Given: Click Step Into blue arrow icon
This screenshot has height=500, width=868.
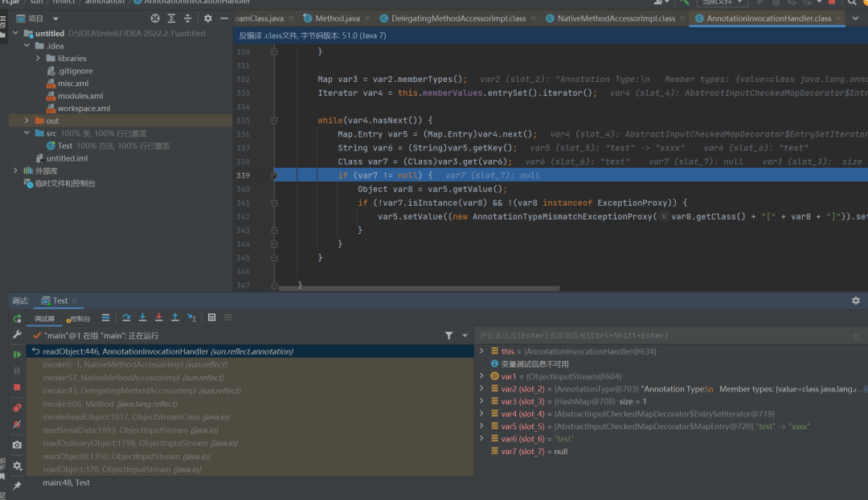Looking at the screenshot, I should pos(142,318).
